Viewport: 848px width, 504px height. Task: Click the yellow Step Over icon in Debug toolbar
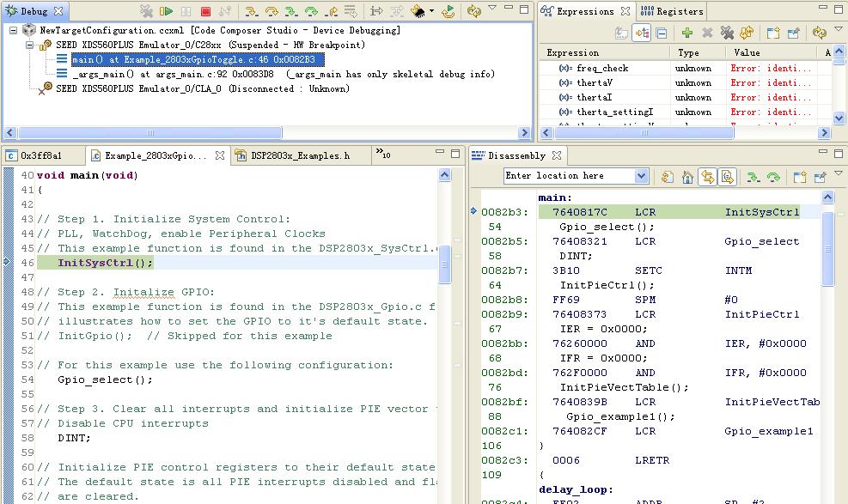[271, 11]
